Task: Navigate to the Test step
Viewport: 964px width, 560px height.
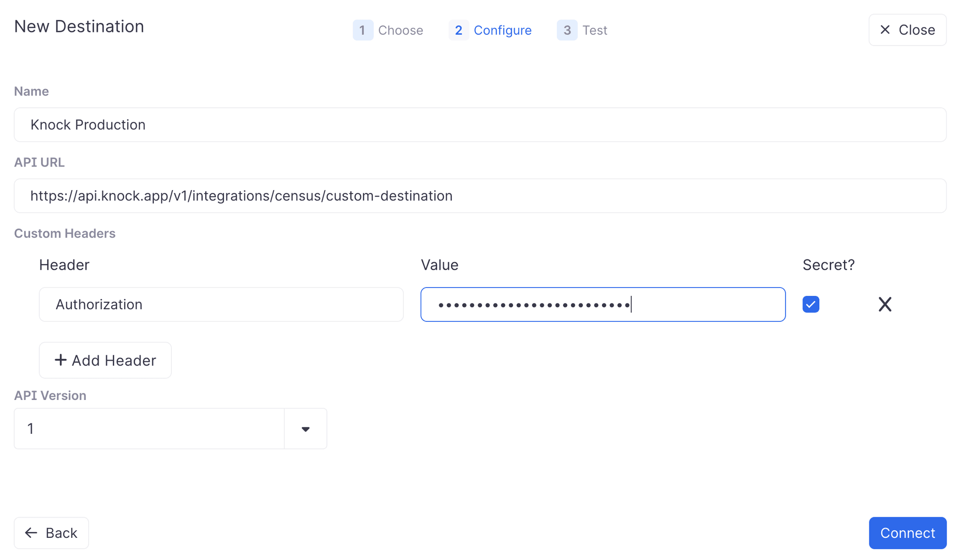Action: pos(595,30)
